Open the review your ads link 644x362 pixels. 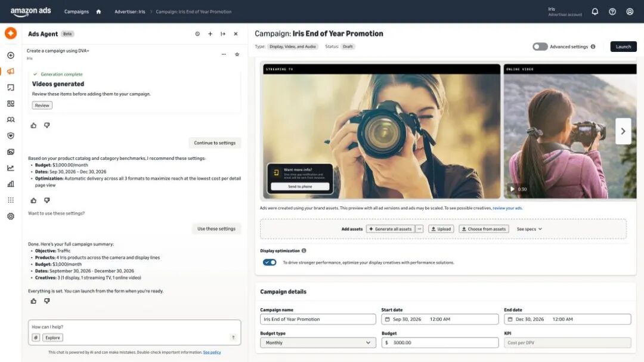point(507,208)
